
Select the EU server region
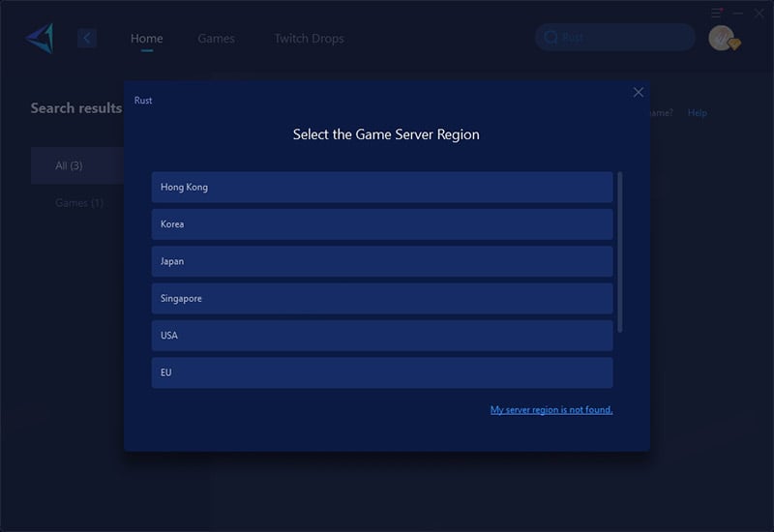tap(382, 372)
